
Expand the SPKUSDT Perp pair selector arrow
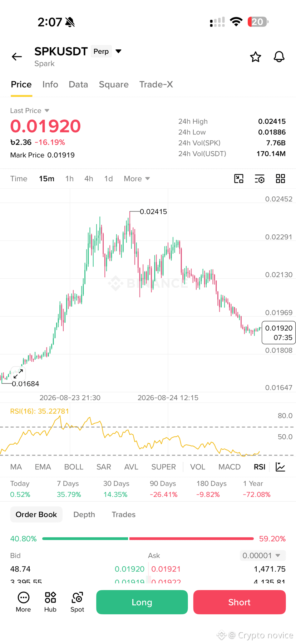pyautogui.click(x=118, y=51)
